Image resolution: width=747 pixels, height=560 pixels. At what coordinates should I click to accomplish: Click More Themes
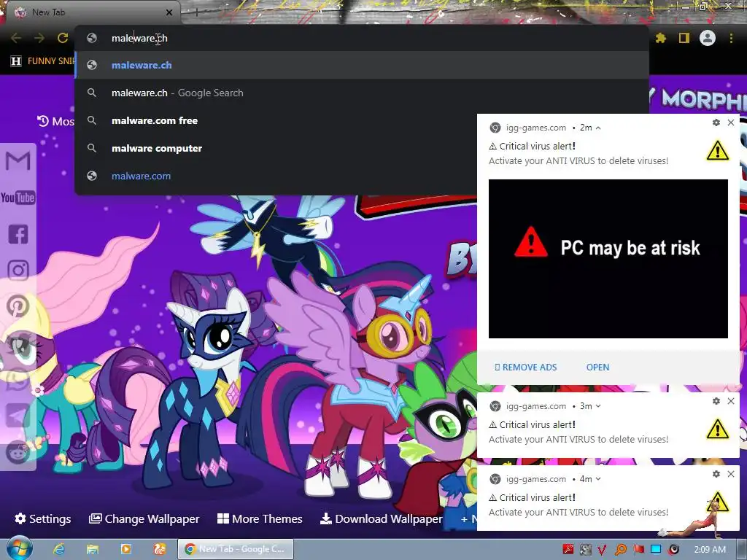click(x=260, y=518)
